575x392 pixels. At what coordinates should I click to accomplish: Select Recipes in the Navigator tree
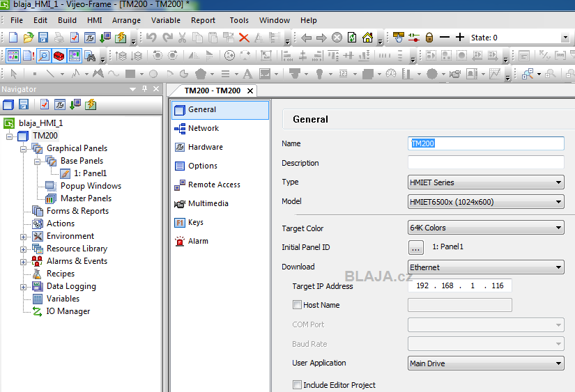(x=61, y=274)
